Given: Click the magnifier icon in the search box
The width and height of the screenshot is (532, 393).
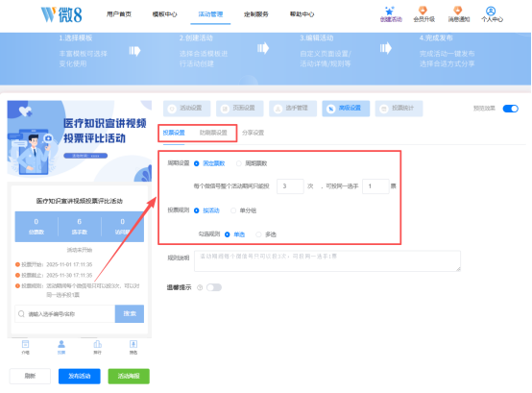Looking at the screenshot, I should 21,314.
